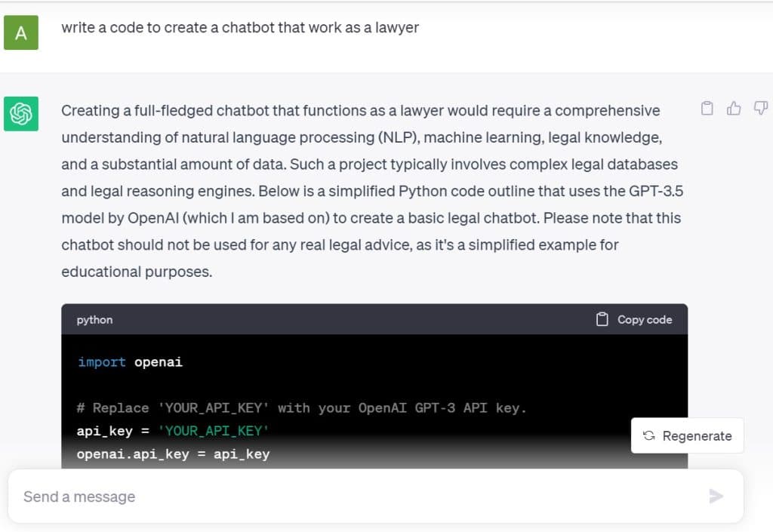Image resolution: width=773 pixels, height=532 pixels.
Task: Click the clipboard icon beside Copy code
Action: 602,320
